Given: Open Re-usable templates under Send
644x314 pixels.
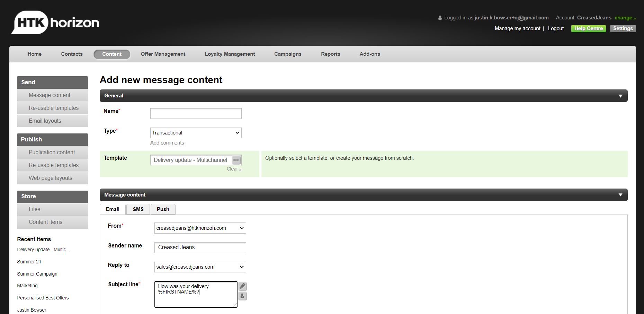Looking at the screenshot, I should point(52,108).
